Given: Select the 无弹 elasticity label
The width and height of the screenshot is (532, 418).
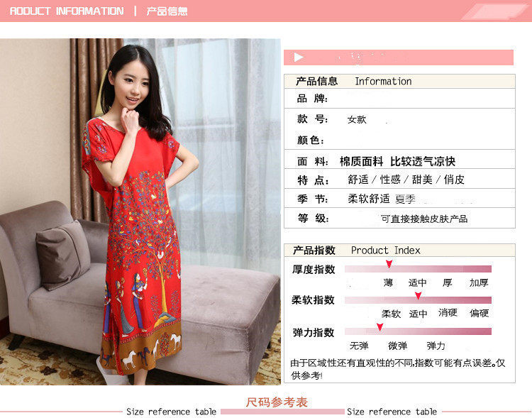Looking at the screenshot, I should [x=359, y=346].
